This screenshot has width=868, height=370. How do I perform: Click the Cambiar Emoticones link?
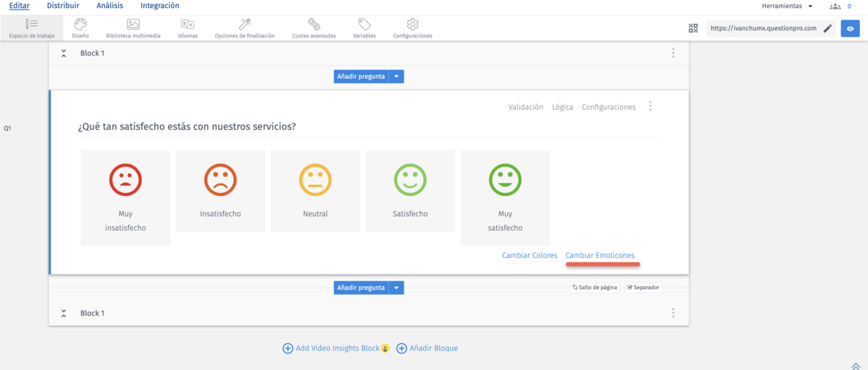(600, 255)
